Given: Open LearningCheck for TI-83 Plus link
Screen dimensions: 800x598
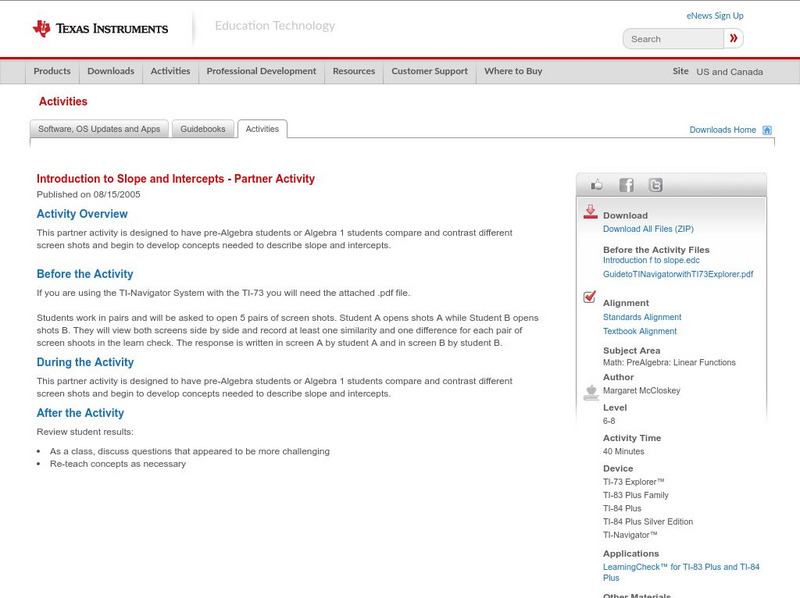Looking at the screenshot, I should [681, 572].
